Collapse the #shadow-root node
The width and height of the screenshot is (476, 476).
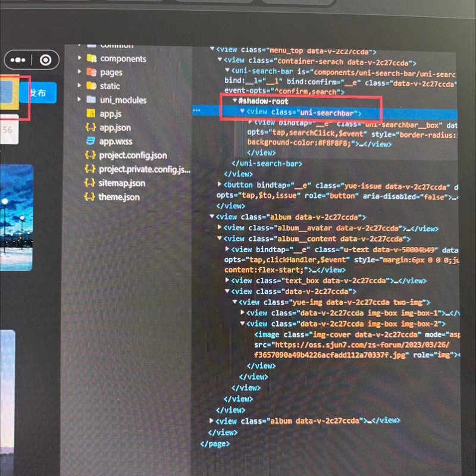point(234,101)
